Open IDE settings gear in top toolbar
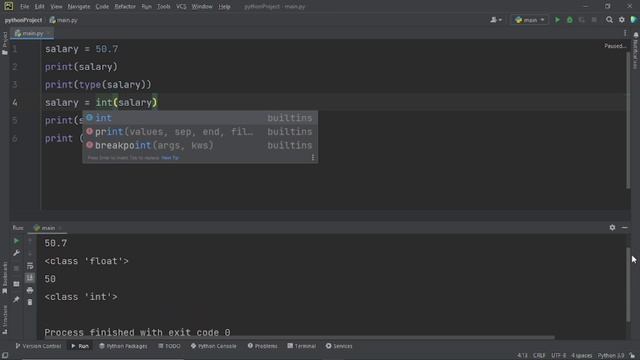This screenshot has width=640, height=360. 622,20
